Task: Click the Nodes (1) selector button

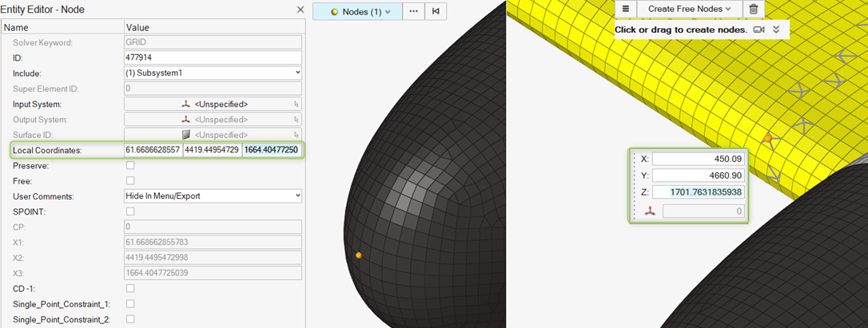Action: click(x=356, y=11)
